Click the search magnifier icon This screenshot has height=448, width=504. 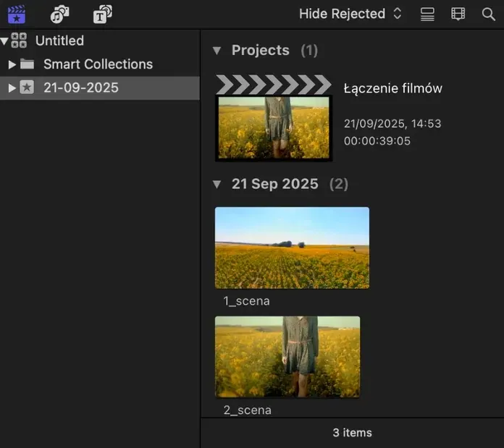pos(488,14)
